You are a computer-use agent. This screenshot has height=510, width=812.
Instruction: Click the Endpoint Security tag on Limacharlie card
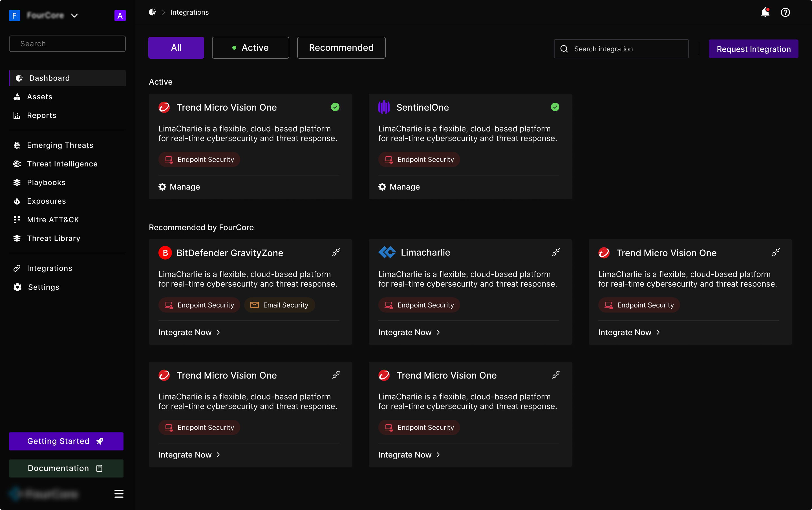tap(419, 305)
